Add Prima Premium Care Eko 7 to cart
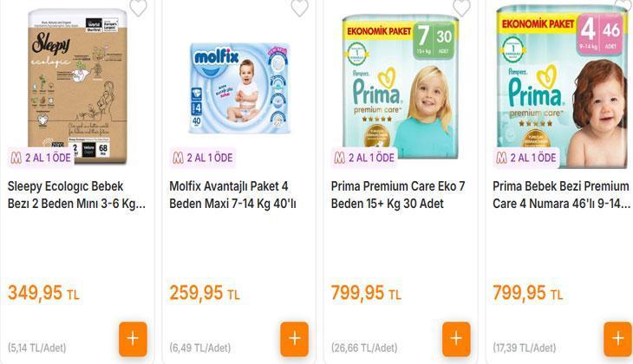The image size is (633, 364). (456, 339)
